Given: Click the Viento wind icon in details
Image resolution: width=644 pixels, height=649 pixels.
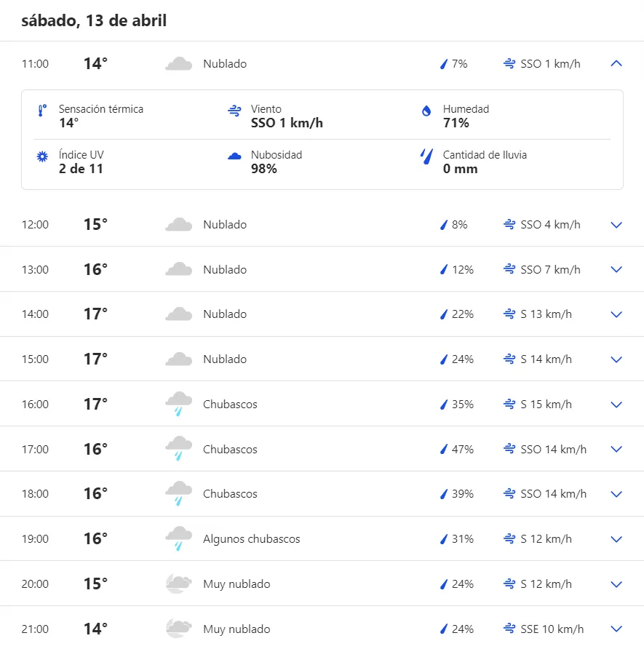Looking at the screenshot, I should click(x=234, y=111).
